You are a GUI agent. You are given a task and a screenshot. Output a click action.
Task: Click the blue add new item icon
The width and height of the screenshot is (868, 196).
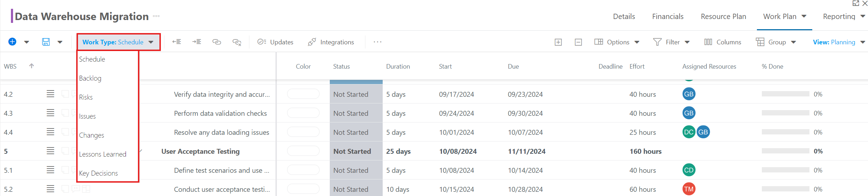point(12,42)
